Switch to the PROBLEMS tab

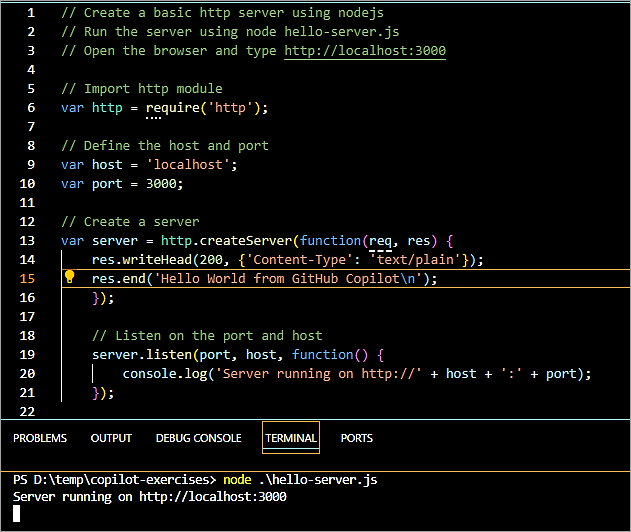(x=40, y=438)
